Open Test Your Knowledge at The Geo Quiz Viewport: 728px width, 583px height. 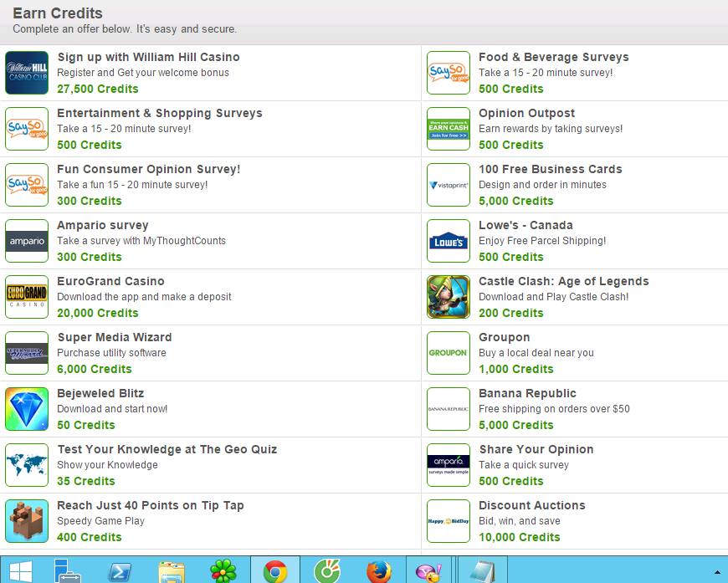(167, 449)
